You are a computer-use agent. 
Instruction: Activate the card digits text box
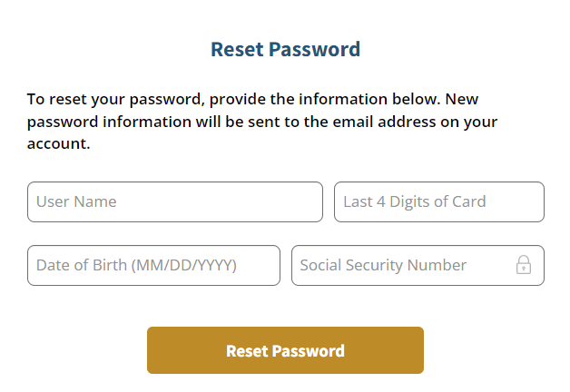[x=438, y=201]
